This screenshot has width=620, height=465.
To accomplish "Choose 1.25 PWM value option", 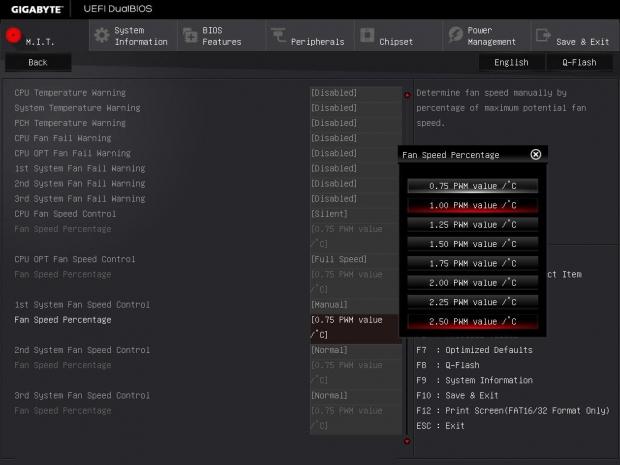I will tap(473, 225).
